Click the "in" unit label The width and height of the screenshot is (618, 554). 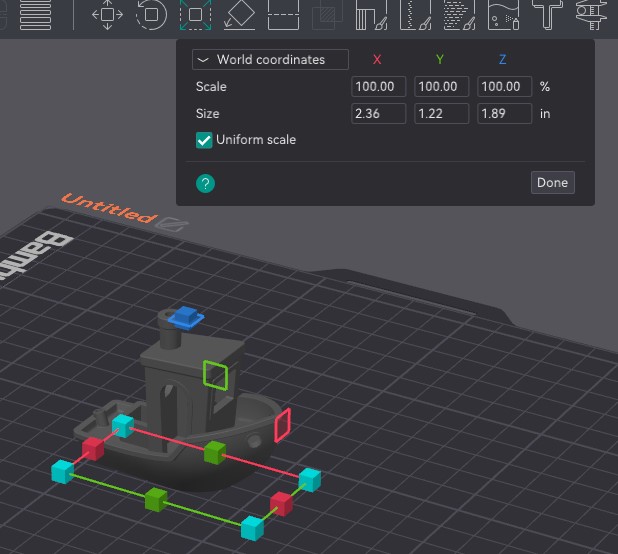click(x=545, y=113)
